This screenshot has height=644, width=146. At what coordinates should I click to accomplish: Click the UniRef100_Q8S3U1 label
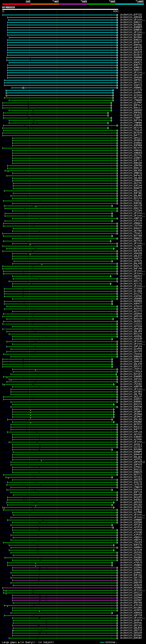click(x=131, y=625)
